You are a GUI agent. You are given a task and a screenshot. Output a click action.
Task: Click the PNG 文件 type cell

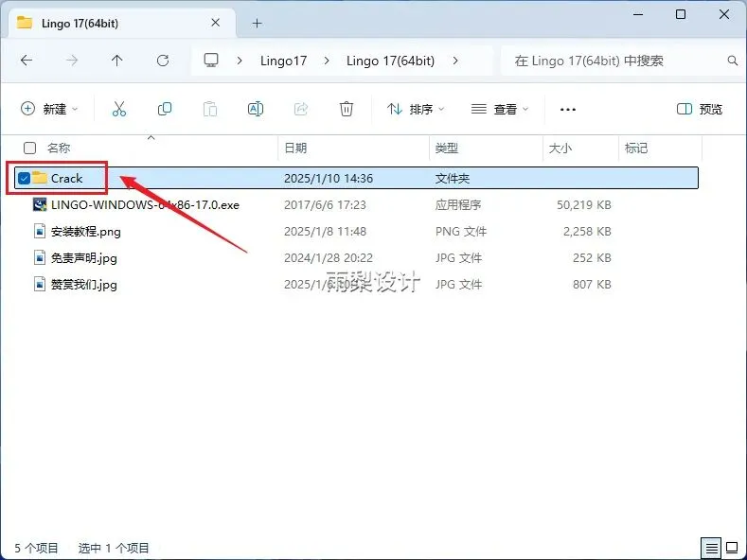point(461,232)
